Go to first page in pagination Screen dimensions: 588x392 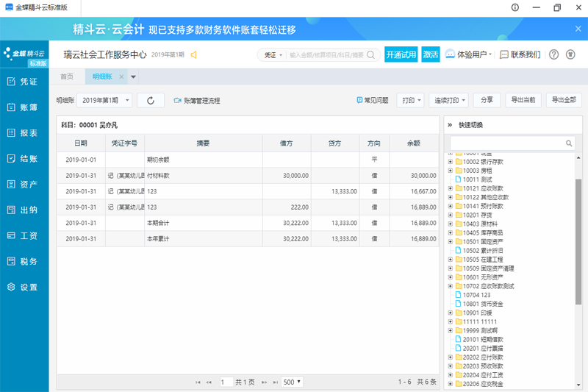[x=198, y=382]
